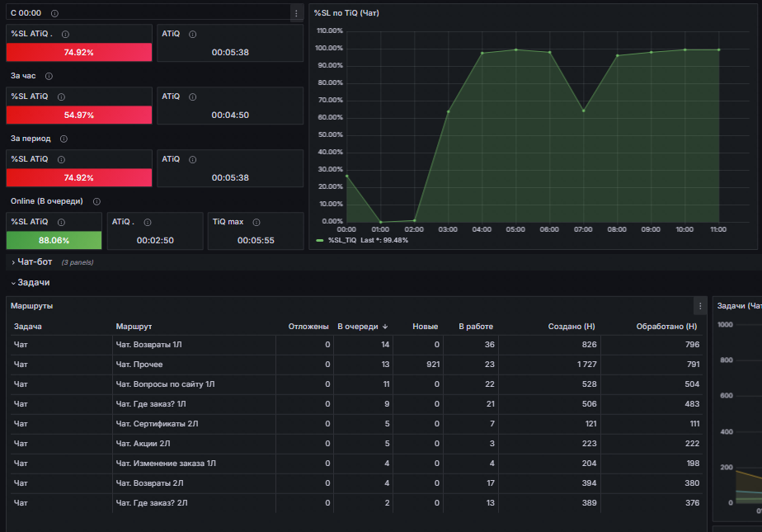Image resolution: width=762 pixels, height=532 pixels.
Task: Click info icon of Online %SL ATiQ
Action: pyautogui.click(x=61, y=223)
